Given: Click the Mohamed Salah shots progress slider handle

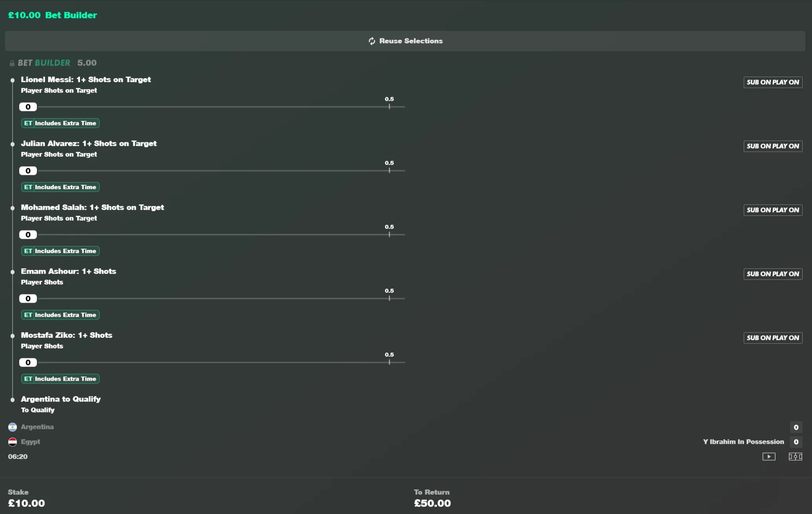Looking at the screenshot, I should point(28,235).
